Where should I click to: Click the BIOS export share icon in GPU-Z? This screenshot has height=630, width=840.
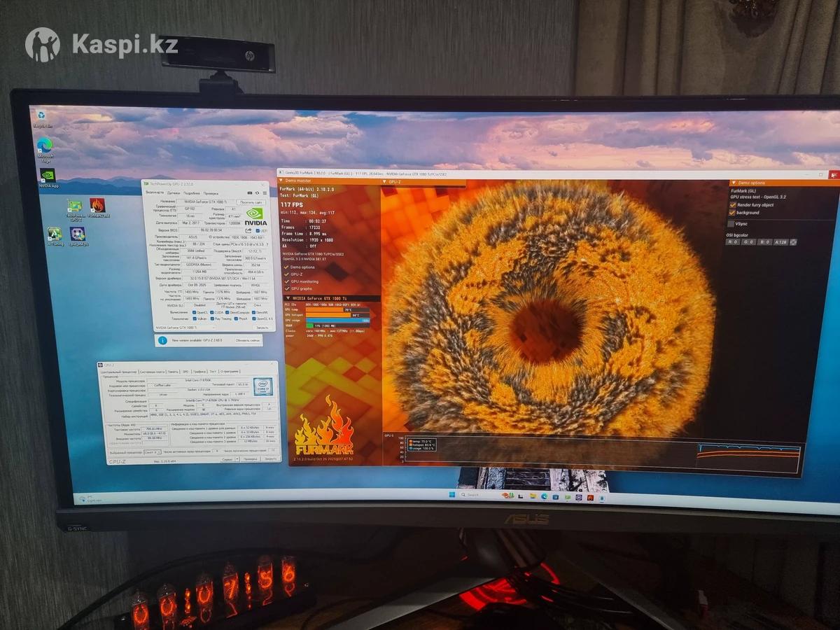point(248,230)
